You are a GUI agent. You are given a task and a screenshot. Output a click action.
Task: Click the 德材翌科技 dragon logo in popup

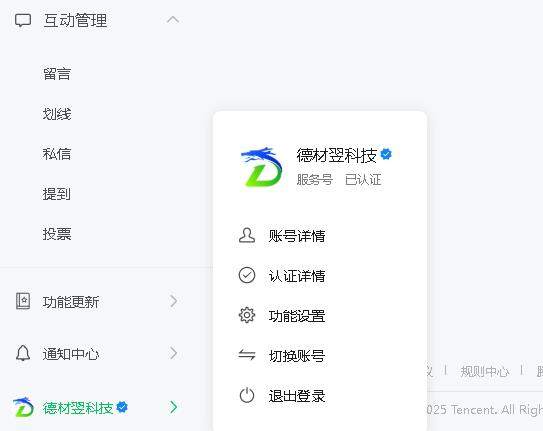point(262,167)
